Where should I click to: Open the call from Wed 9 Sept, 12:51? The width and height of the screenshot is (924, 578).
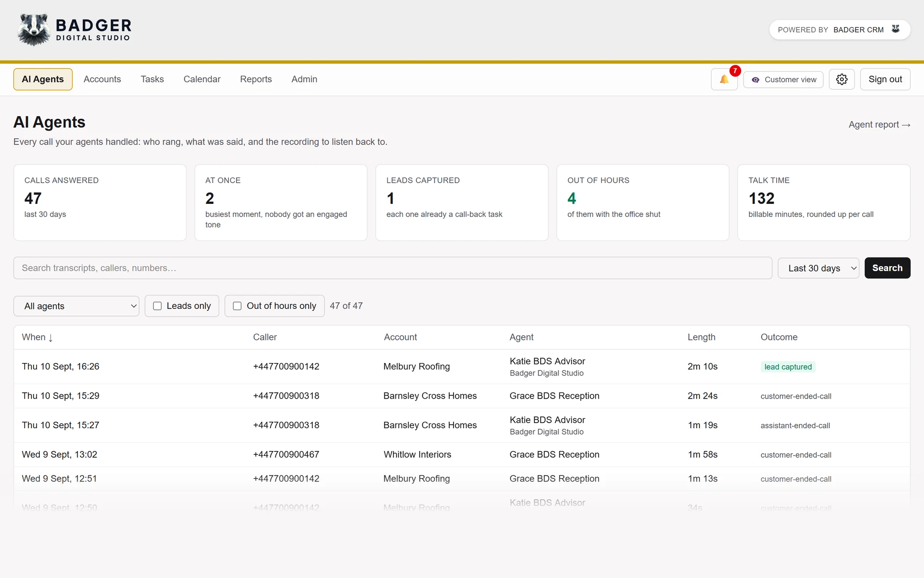(x=462, y=479)
